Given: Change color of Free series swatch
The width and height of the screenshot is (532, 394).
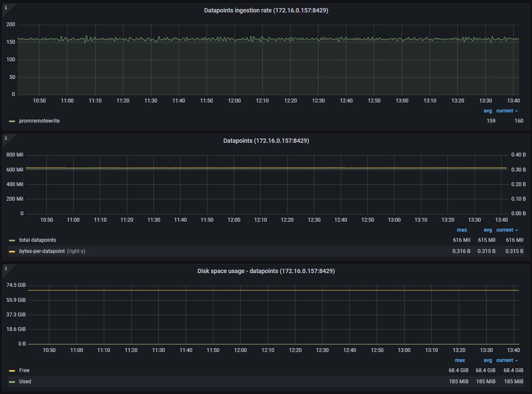Looking at the screenshot, I should tap(12, 370).
